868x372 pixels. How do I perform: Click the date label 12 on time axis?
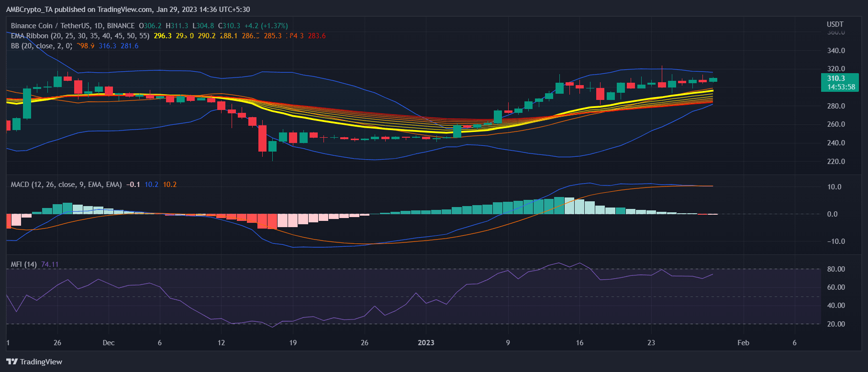[221, 343]
